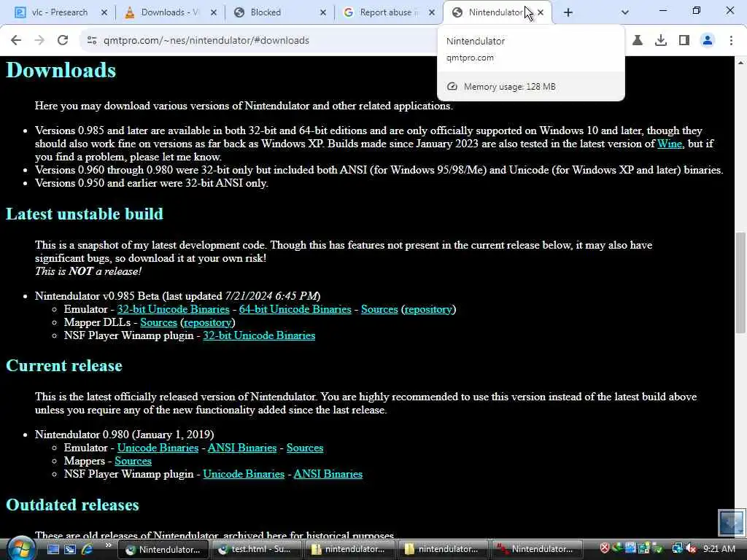Viewport: 747px width, 560px height.
Task: Open the Chrome three-dot menu
Action: pyautogui.click(x=731, y=41)
